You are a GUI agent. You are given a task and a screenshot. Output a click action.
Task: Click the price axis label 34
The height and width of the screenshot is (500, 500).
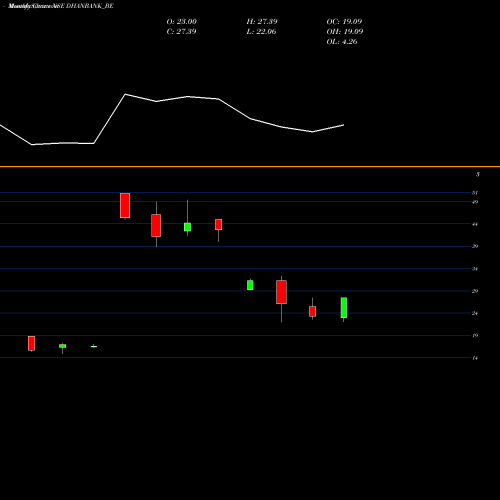[475, 269]
